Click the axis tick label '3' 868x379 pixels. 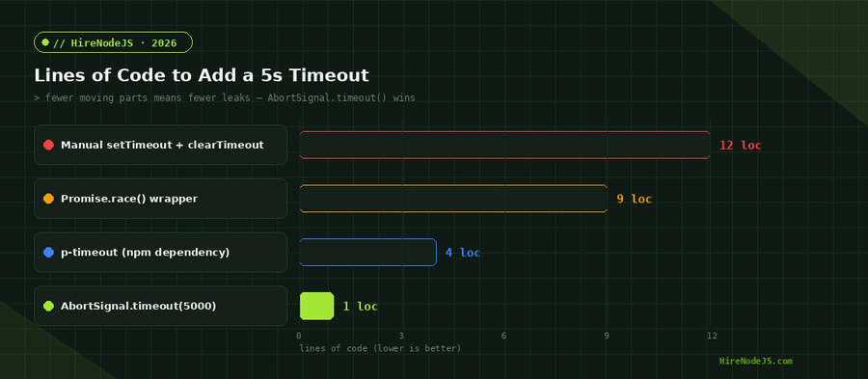401,336
